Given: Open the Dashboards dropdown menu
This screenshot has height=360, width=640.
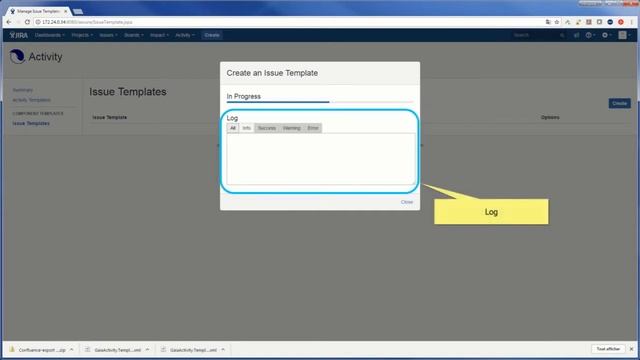Looking at the screenshot, I should click(x=49, y=35).
